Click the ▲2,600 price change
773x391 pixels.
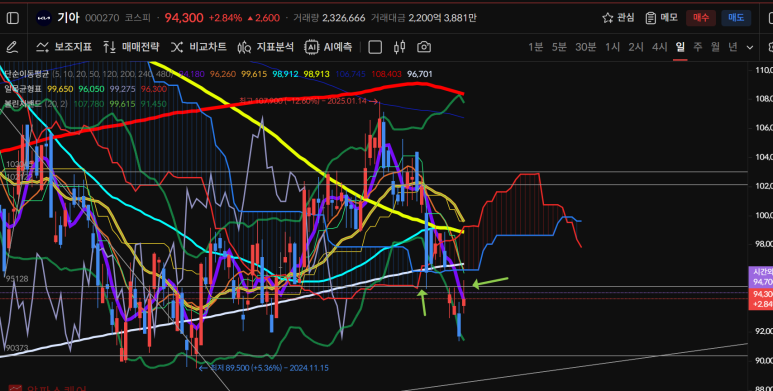click(263, 18)
